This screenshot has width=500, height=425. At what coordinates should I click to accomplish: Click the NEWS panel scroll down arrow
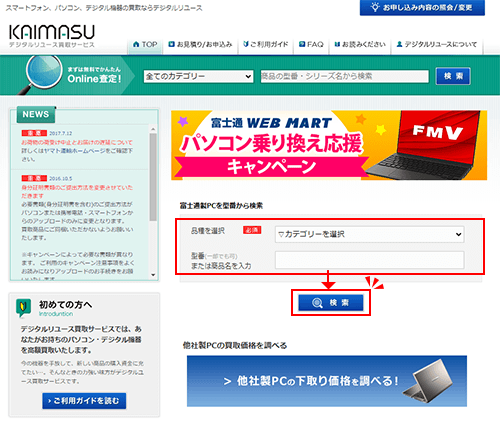(x=153, y=275)
